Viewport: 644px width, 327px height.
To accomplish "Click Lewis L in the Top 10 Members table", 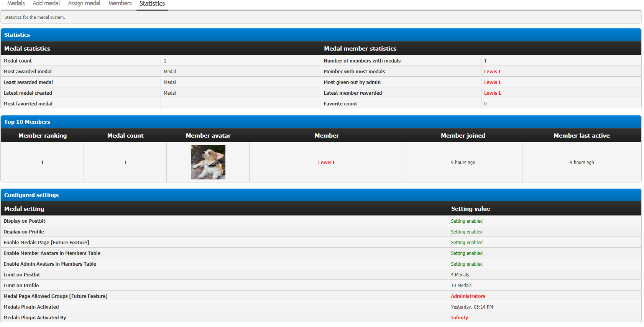I will coord(326,163).
